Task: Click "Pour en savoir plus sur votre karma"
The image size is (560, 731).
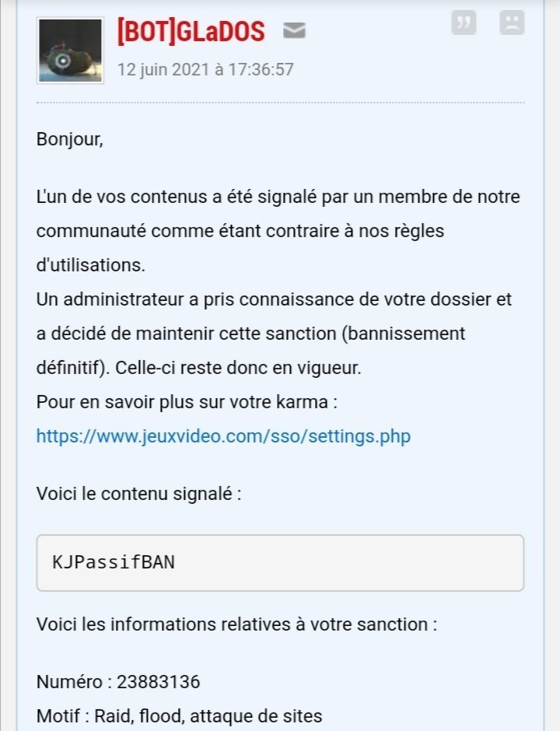Action: (187, 402)
